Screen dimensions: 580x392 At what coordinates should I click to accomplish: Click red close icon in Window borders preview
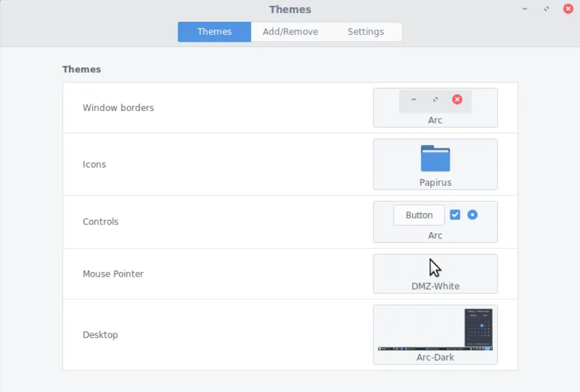457,99
